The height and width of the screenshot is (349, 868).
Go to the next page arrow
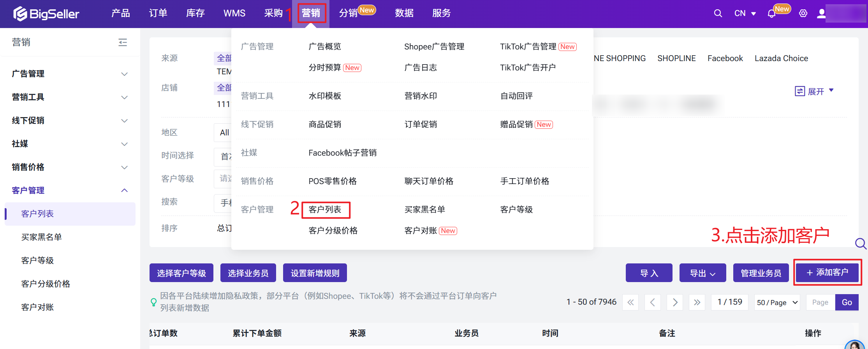pos(675,302)
